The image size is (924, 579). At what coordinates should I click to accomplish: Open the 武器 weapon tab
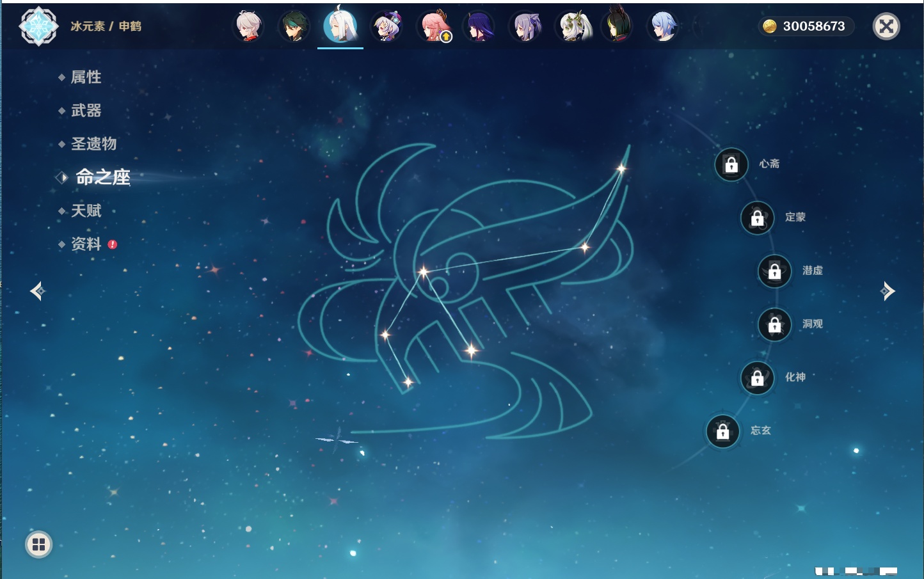pyautogui.click(x=86, y=111)
